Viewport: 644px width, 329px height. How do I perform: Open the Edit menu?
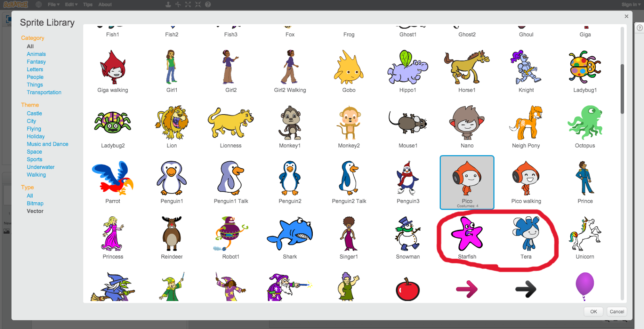(71, 4)
